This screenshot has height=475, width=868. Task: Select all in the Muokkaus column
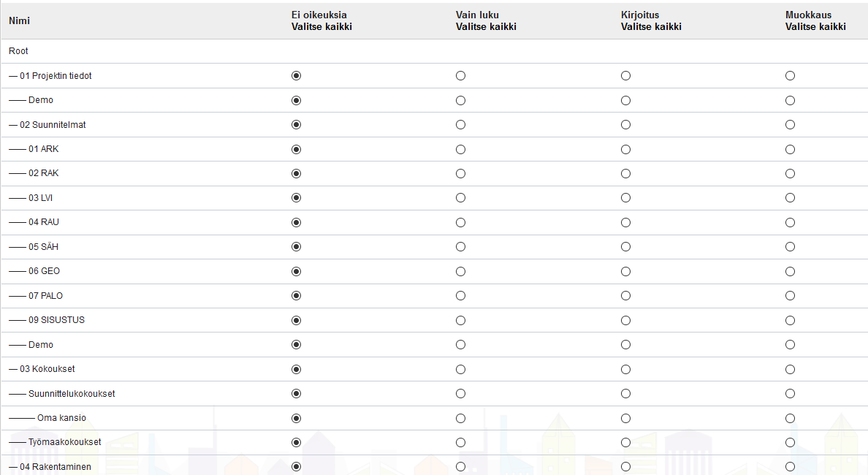coord(815,27)
